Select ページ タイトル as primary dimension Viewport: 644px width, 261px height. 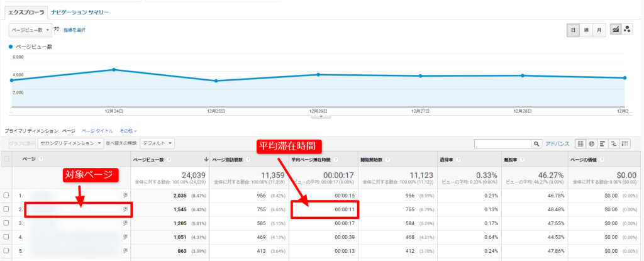coord(97,131)
